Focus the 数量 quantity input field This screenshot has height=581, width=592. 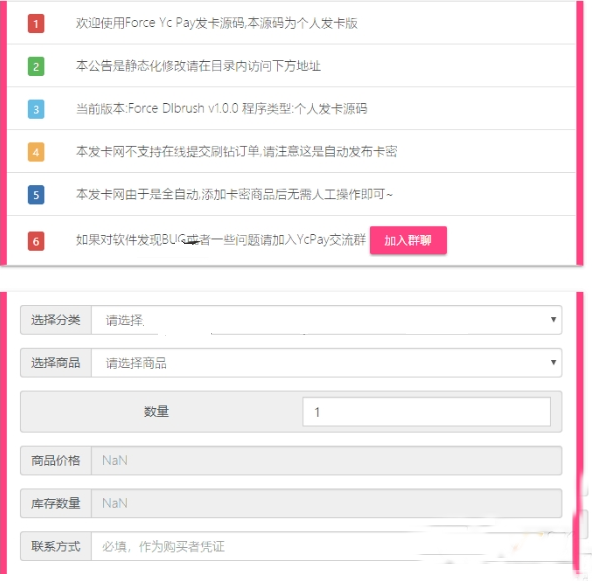426,412
